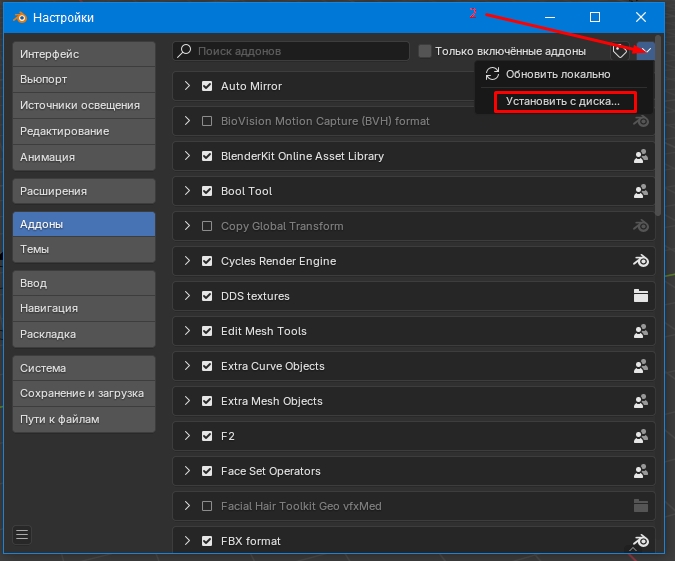The height and width of the screenshot is (561, 675).
Task: Expand FBX format addon details
Action: (187, 540)
